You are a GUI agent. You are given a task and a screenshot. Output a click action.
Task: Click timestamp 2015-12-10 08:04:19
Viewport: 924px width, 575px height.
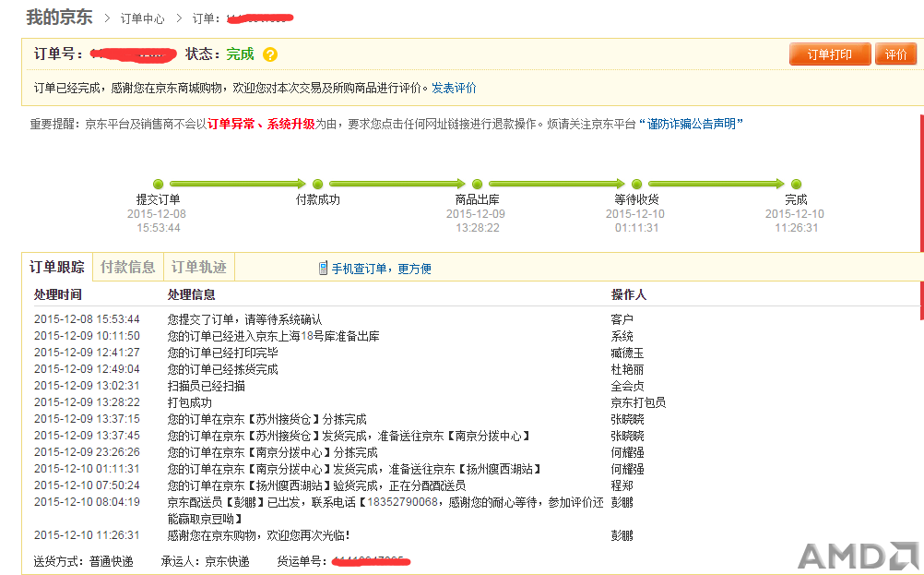tap(88, 502)
